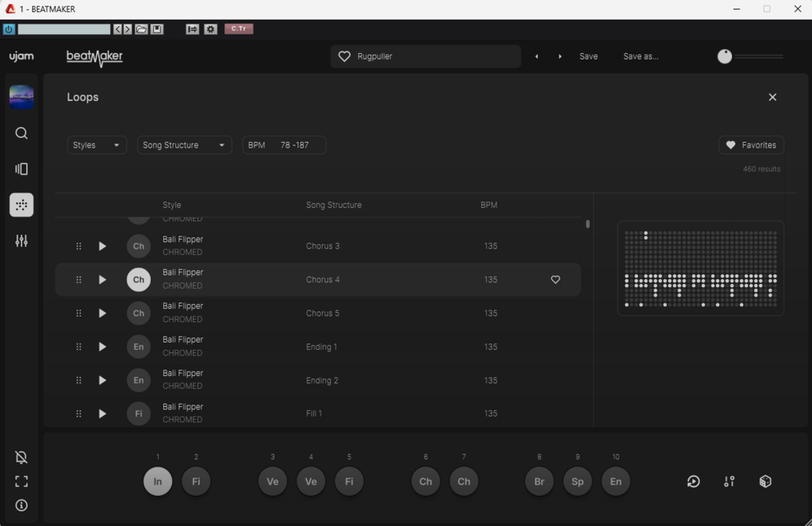The image size is (812, 526).
Task: Toggle fullscreen view icon
Action: point(21,482)
